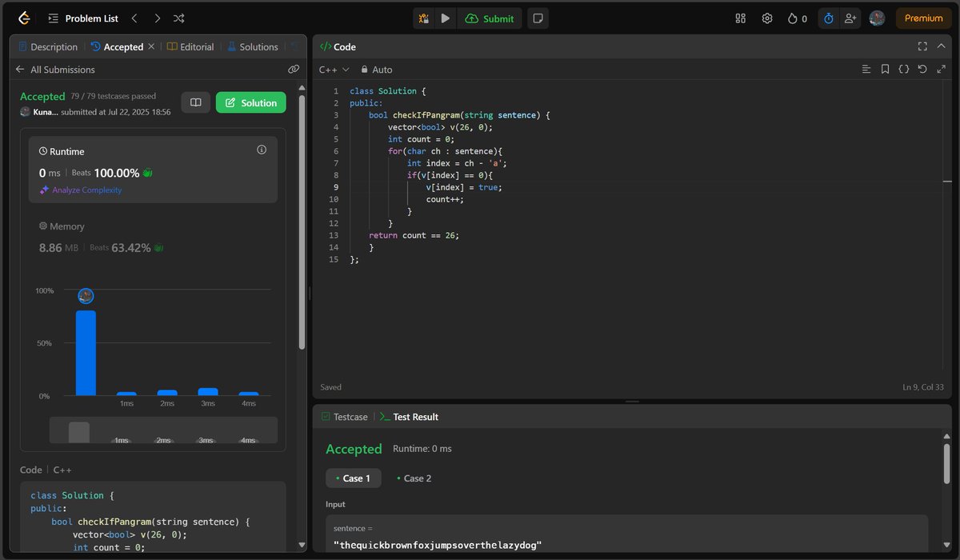The height and width of the screenshot is (560, 960).
Task: Click the mini chart range selector handle
Action: pos(79,432)
